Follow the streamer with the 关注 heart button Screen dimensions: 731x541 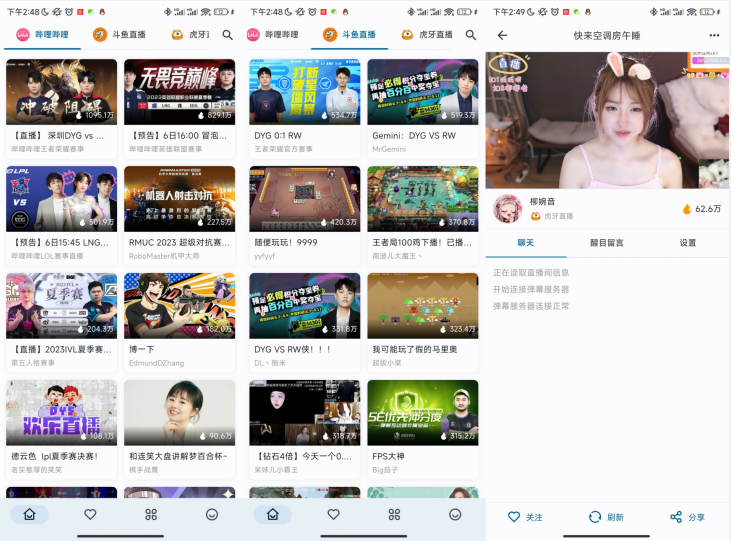[525, 517]
